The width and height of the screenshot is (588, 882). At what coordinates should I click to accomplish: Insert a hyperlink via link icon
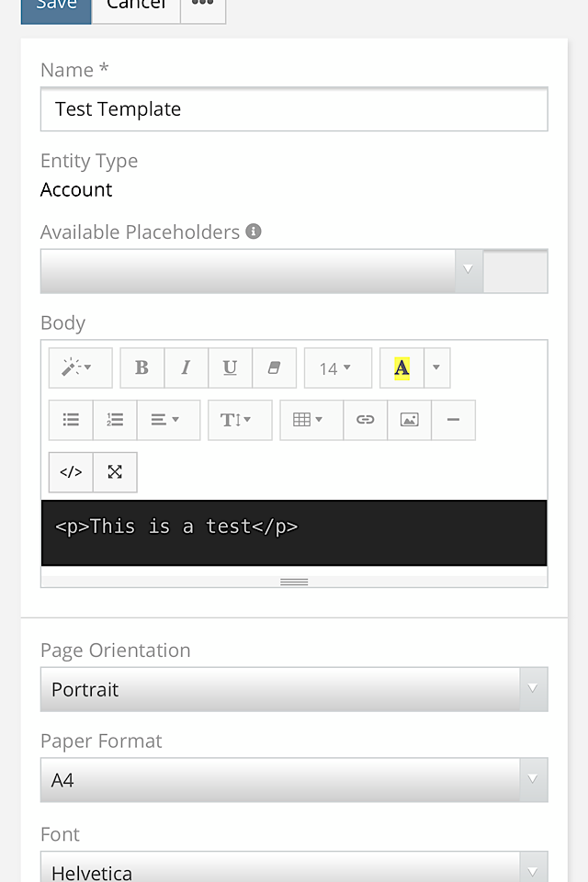pyautogui.click(x=366, y=420)
